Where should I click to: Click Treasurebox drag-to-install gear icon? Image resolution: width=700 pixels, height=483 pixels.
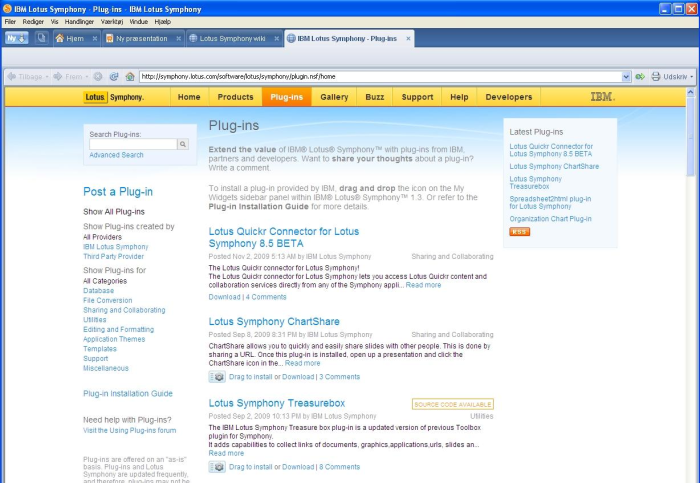click(217, 467)
